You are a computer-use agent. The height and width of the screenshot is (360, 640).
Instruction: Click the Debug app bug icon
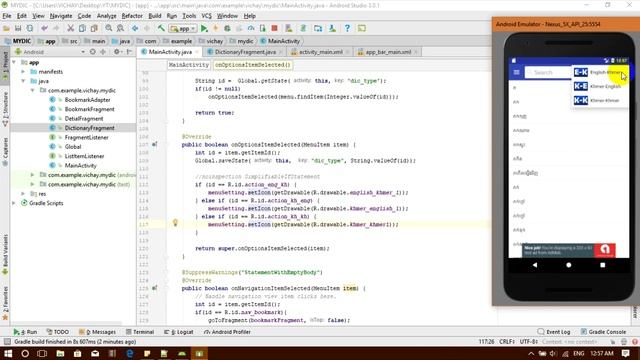coord(227,29)
